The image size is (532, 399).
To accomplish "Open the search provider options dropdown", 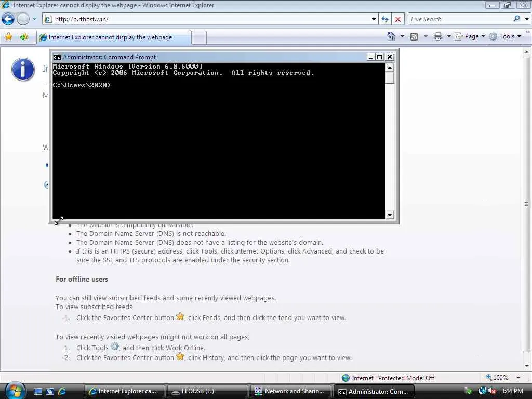I will tap(527, 19).
